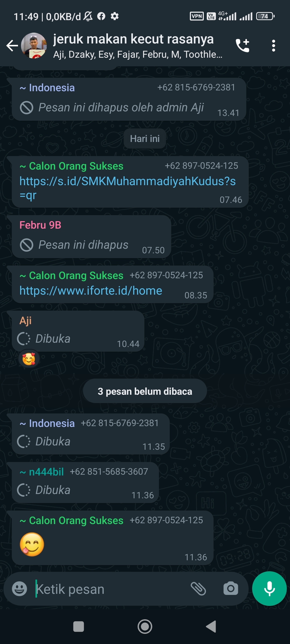Image resolution: width=290 pixels, height=644 pixels.
Task: Open the camera from the message bar
Action: 231,589
